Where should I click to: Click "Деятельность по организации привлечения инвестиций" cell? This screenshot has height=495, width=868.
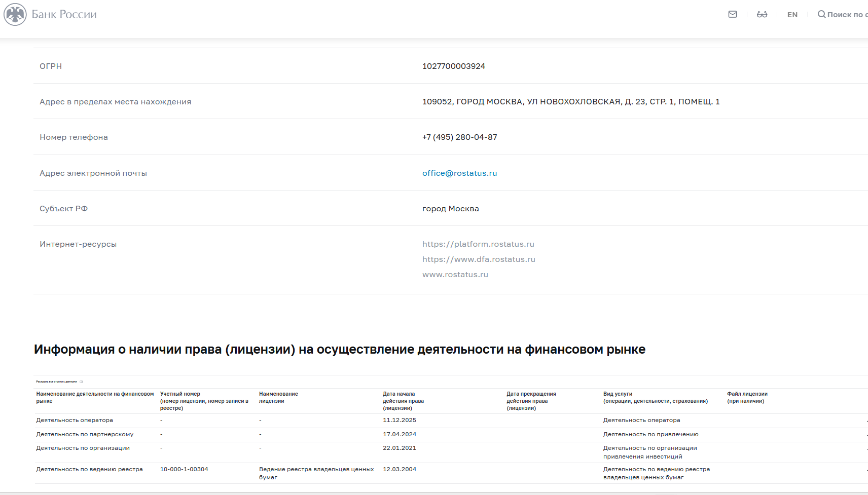[650, 452]
